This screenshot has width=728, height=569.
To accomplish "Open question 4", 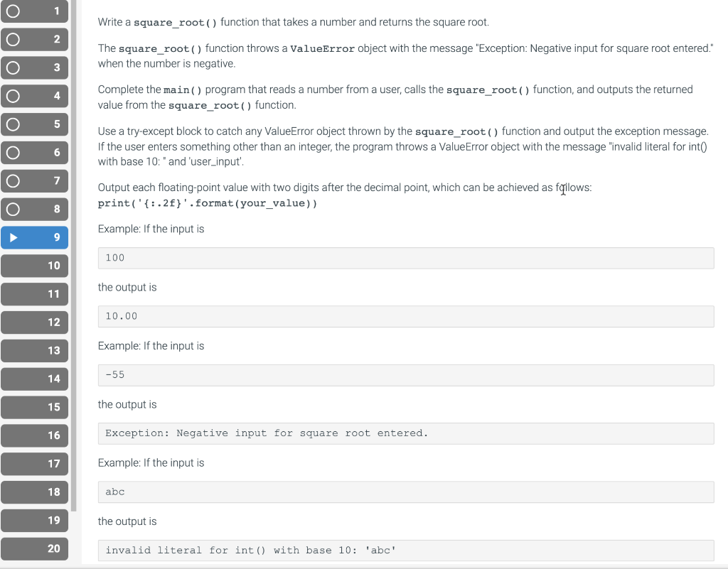I will pos(34,96).
